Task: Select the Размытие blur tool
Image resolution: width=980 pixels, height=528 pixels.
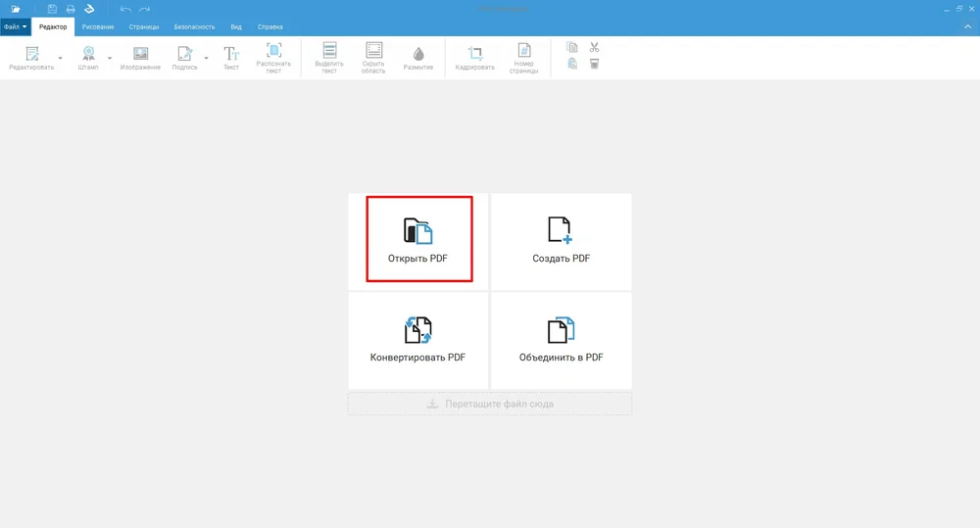Action: (418, 58)
